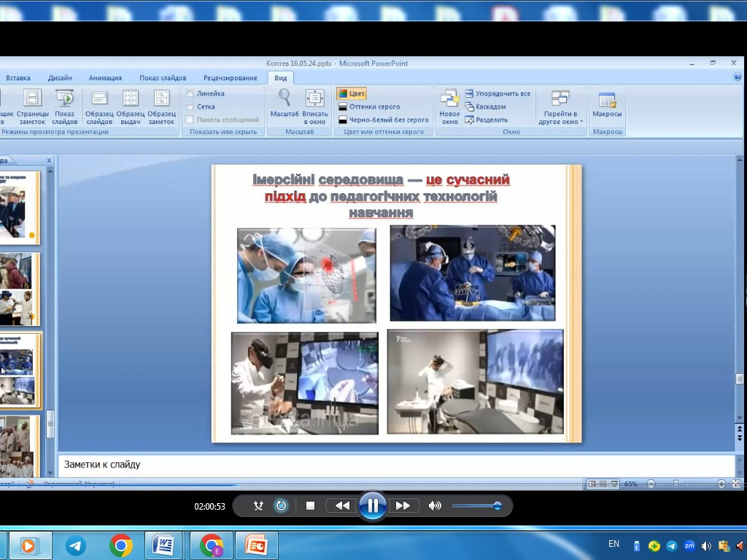Select the highlighted current slide thumbnail
This screenshot has height=560, width=747.
click(x=20, y=370)
